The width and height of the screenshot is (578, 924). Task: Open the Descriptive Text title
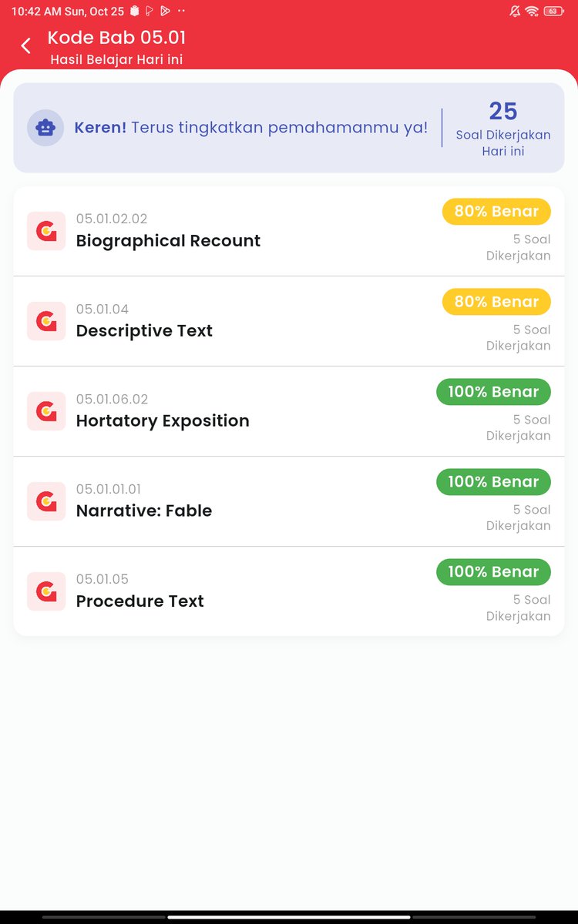pyautogui.click(x=144, y=331)
